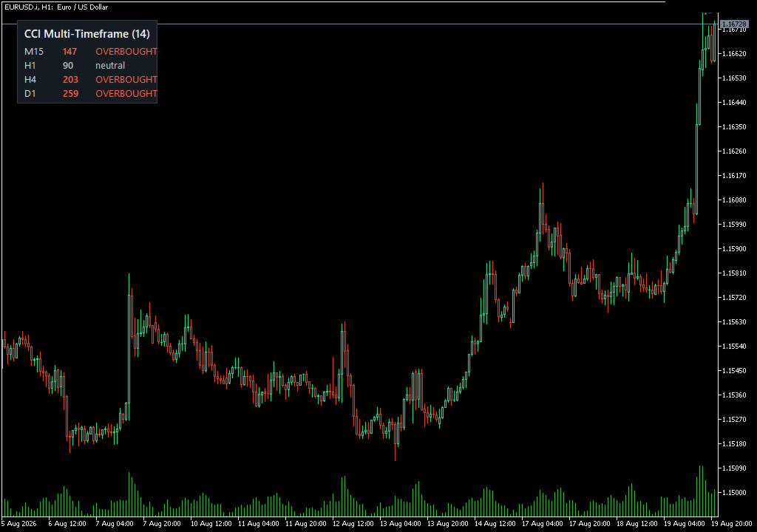Click the 17 Aug 04:00 time axis label

[x=542, y=524]
